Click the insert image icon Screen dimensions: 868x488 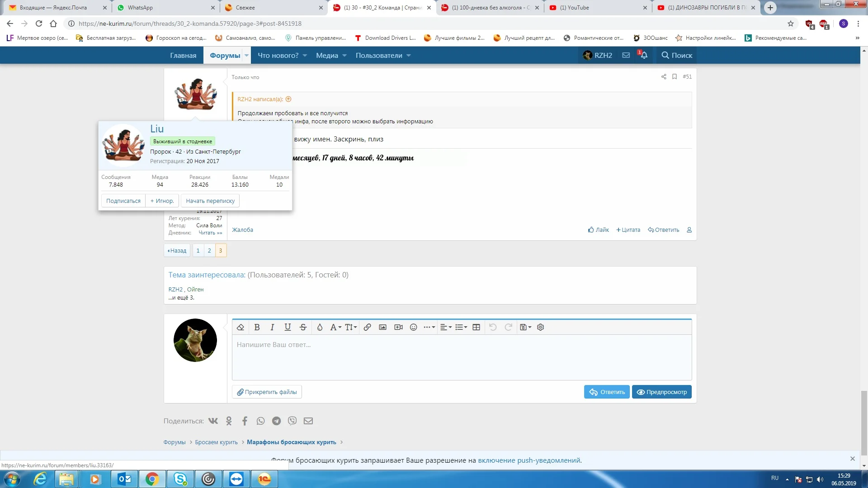(382, 327)
